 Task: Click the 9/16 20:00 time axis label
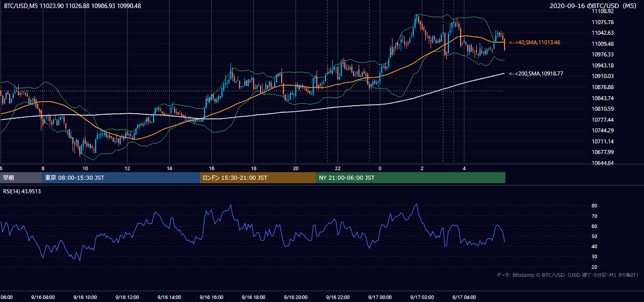pos(296,297)
